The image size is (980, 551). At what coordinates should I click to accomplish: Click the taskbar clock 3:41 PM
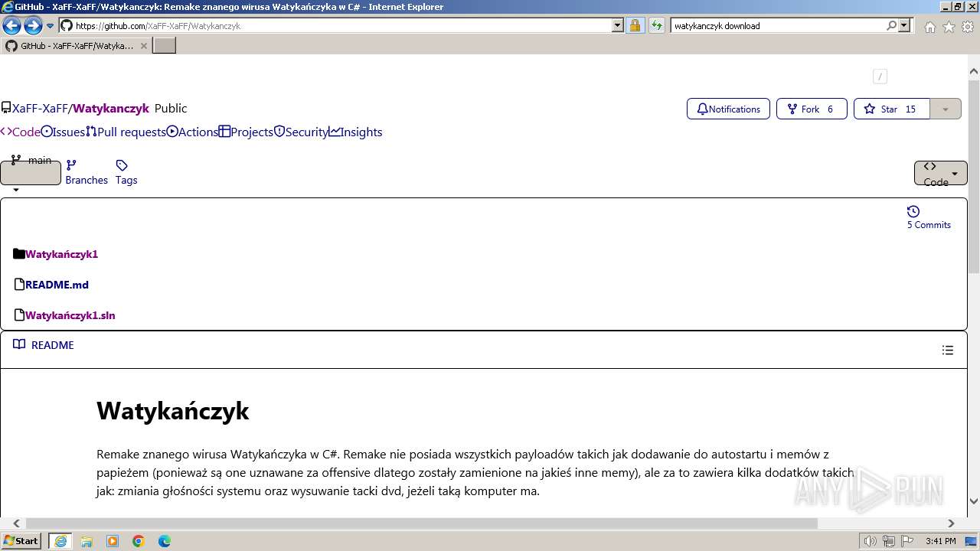(940, 541)
